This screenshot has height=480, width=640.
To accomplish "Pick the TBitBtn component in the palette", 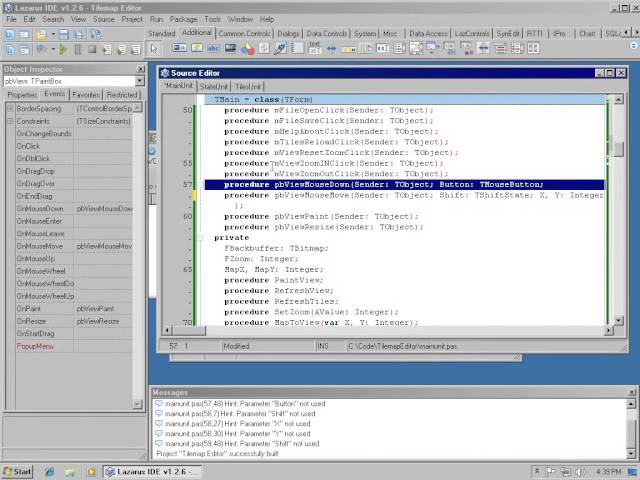I will pyautogui.click(x=180, y=49).
